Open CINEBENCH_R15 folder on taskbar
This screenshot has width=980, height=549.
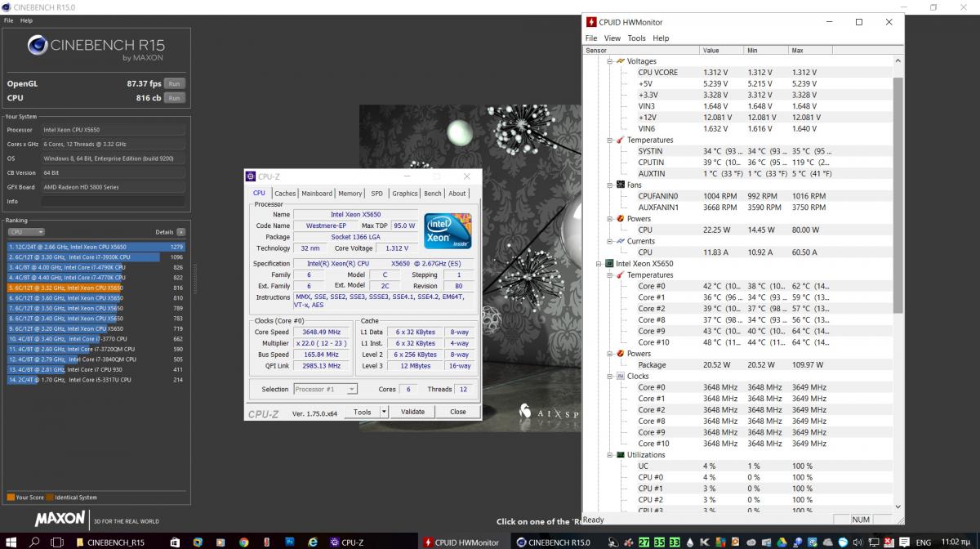(112, 542)
